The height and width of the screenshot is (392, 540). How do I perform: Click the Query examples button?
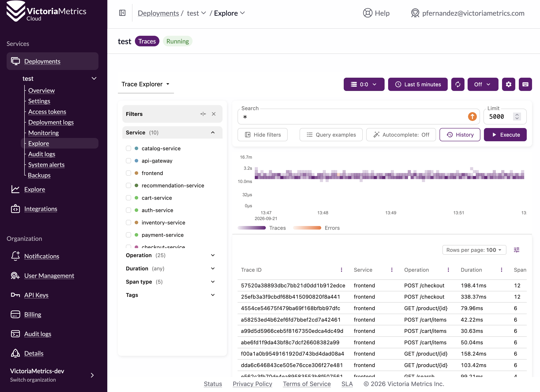tap(331, 135)
